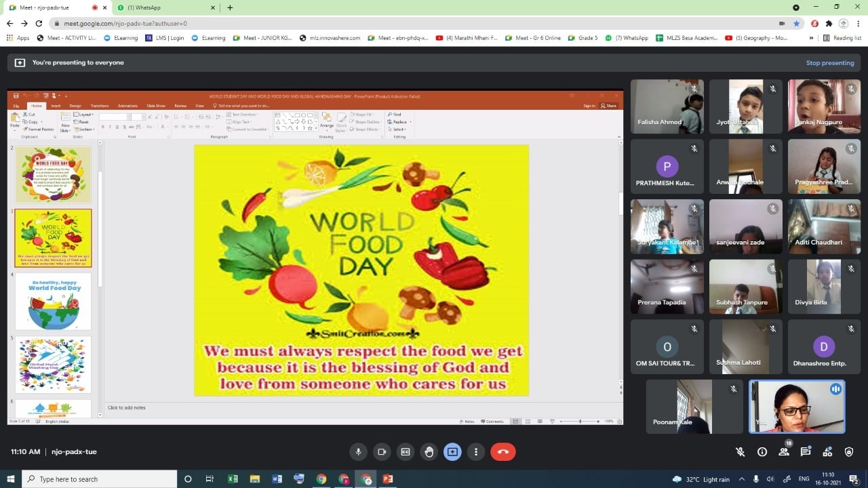Toggle the camera in Meet controls
This screenshot has width=868, height=488.
coord(382,451)
